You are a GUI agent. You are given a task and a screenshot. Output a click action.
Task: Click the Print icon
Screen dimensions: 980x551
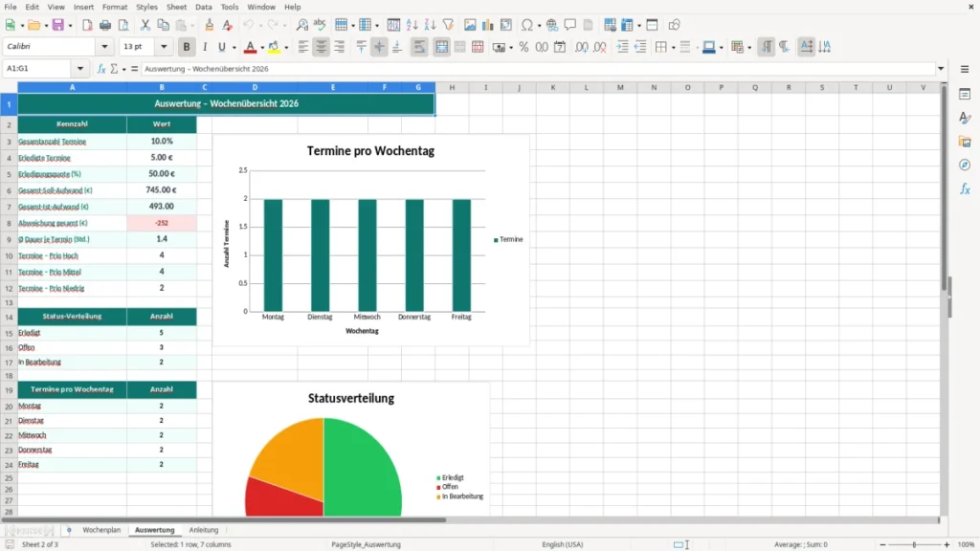105,25
